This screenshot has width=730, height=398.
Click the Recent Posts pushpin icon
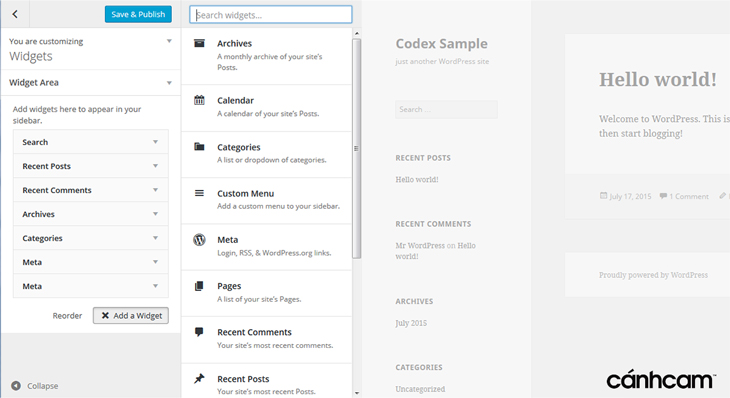tap(199, 378)
